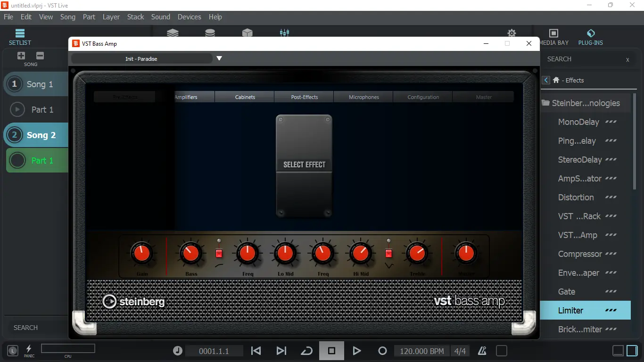This screenshot has width=644, height=362.
Task: Select Song 1 in the setlist
Action: (36, 84)
